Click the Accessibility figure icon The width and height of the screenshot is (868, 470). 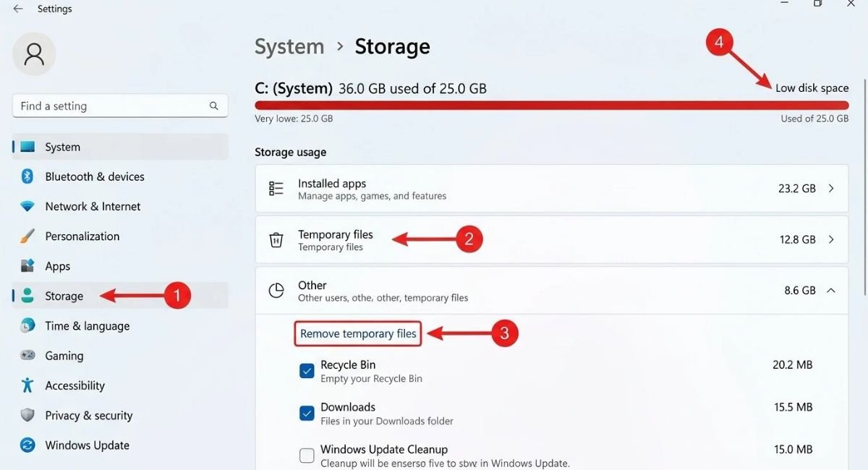point(27,385)
